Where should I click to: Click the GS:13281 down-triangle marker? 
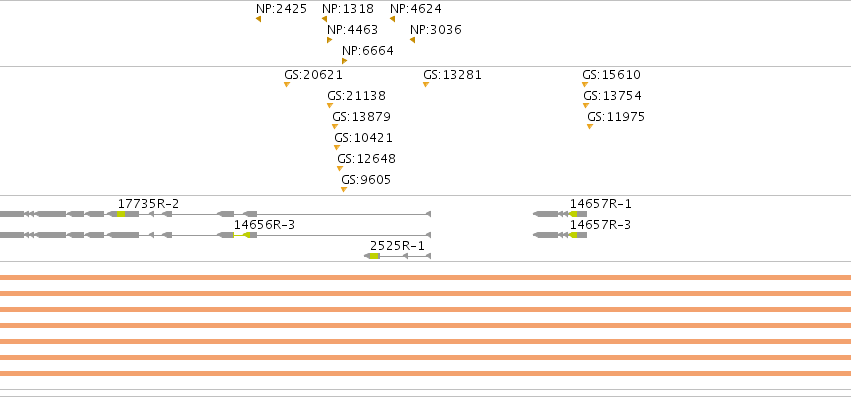pos(426,84)
